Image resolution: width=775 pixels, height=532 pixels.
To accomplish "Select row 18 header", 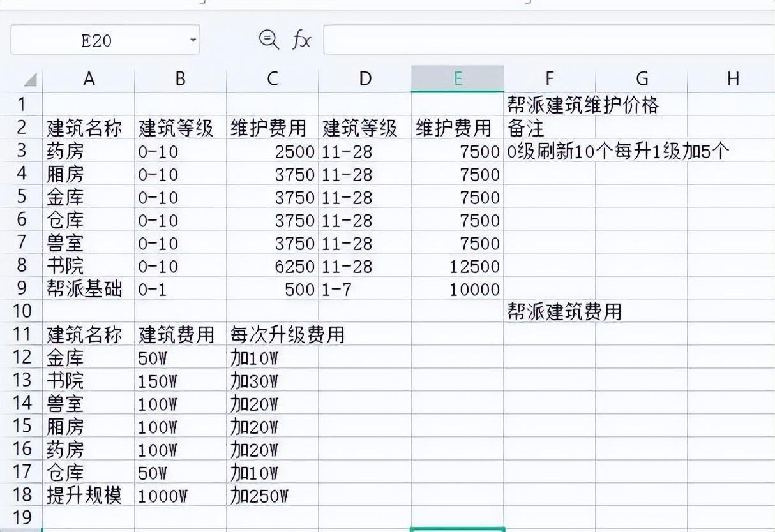I will [x=22, y=495].
